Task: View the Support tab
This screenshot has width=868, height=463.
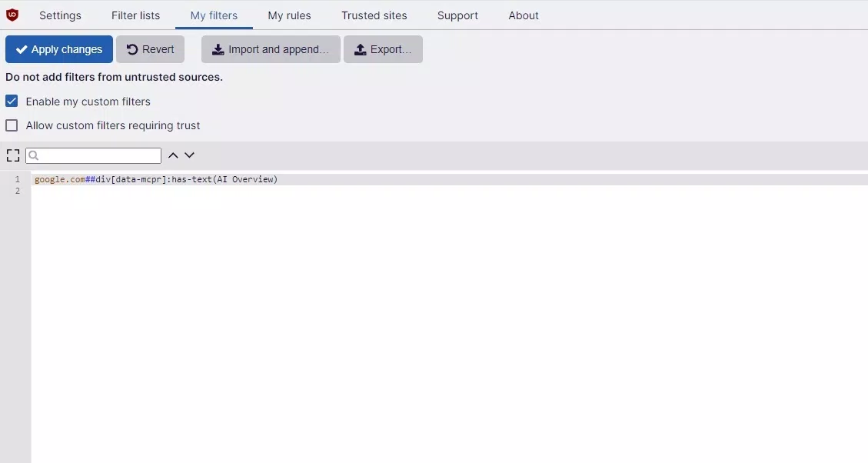Action: (x=457, y=15)
